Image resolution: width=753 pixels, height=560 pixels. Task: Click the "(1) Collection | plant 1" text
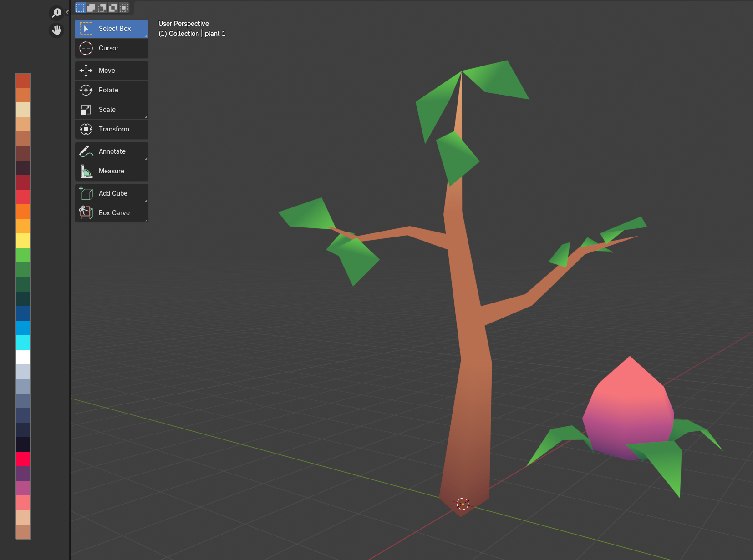coord(192,34)
